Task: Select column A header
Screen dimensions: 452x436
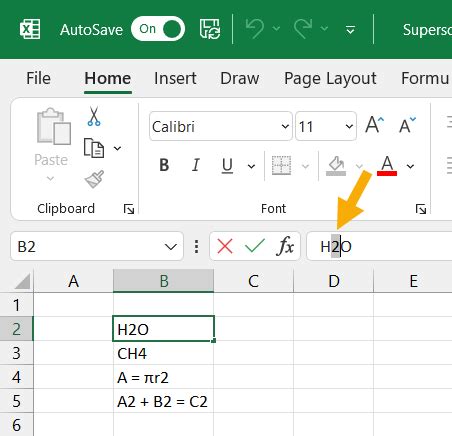Action: [73, 281]
